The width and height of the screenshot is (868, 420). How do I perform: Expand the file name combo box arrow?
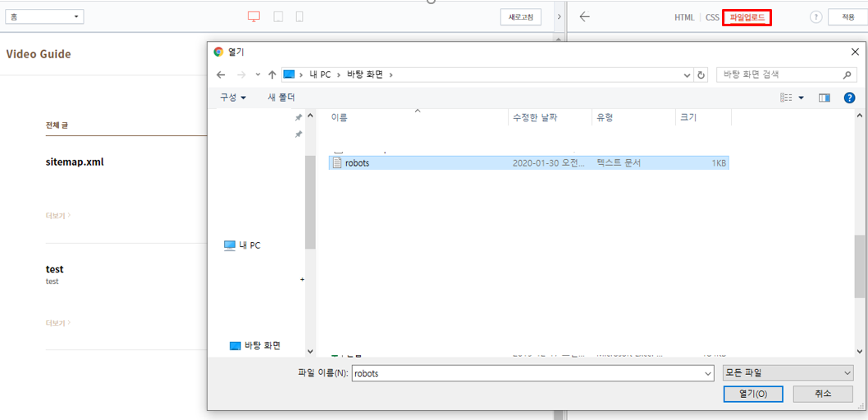(x=708, y=373)
